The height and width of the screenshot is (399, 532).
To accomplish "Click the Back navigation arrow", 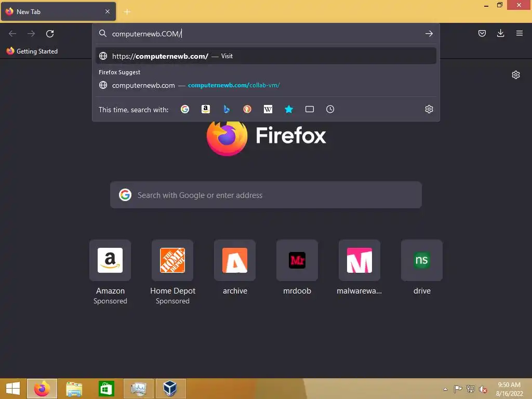I will coord(12,34).
